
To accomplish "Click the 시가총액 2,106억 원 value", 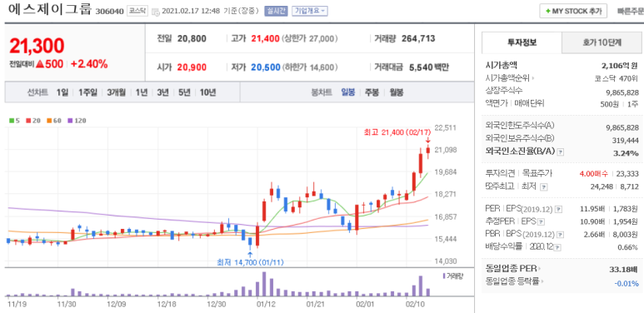I will tap(619, 65).
